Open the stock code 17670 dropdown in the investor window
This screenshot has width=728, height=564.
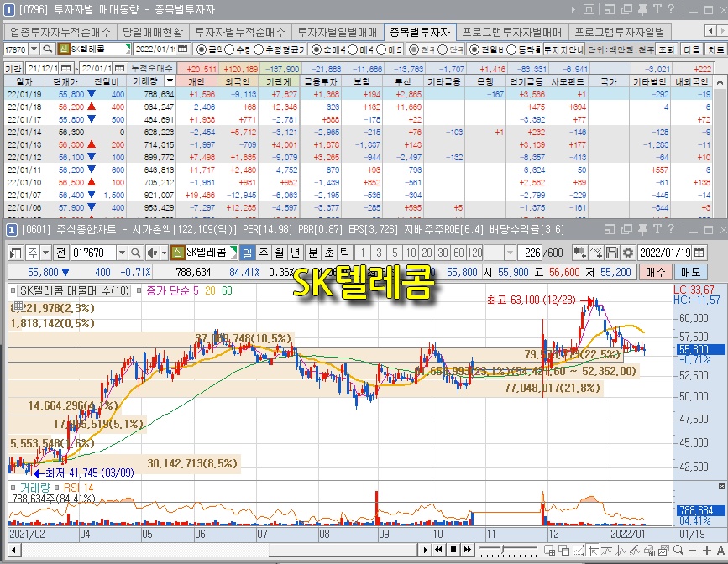[x=34, y=49]
